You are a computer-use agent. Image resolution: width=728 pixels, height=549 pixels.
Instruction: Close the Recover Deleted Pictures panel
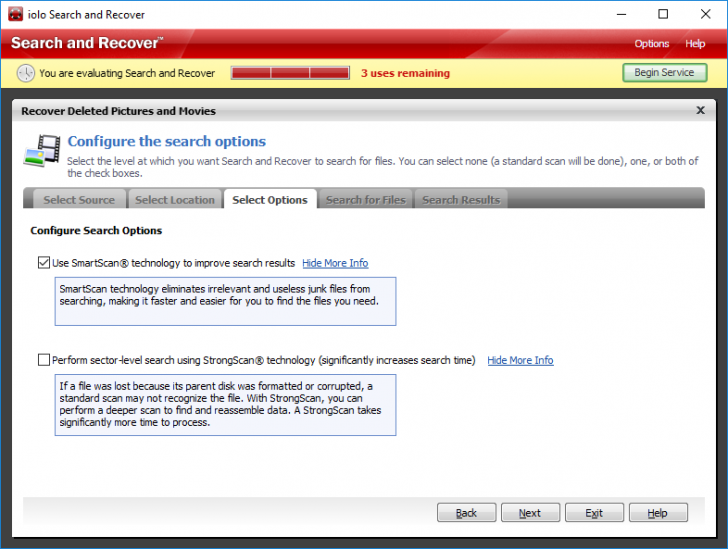pos(700,110)
